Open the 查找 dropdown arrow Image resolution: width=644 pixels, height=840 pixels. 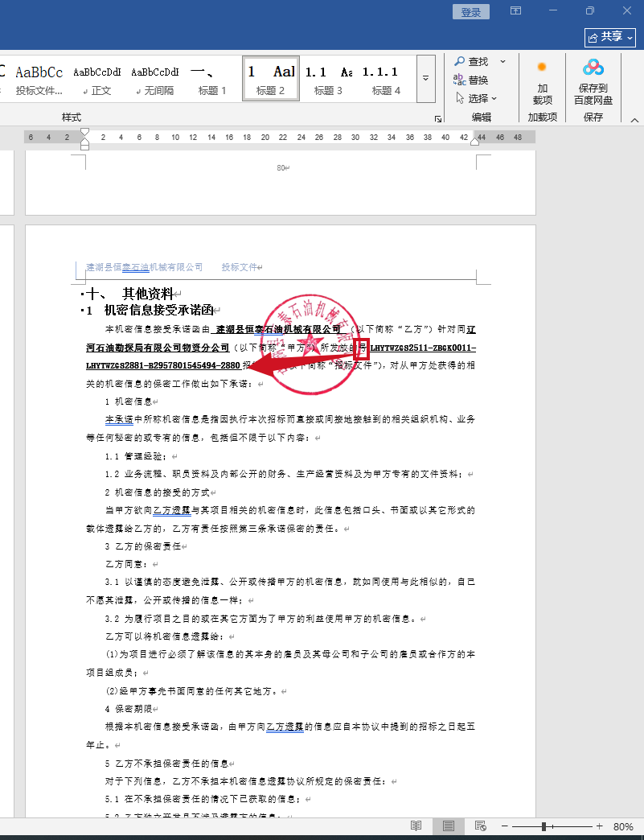click(502, 62)
